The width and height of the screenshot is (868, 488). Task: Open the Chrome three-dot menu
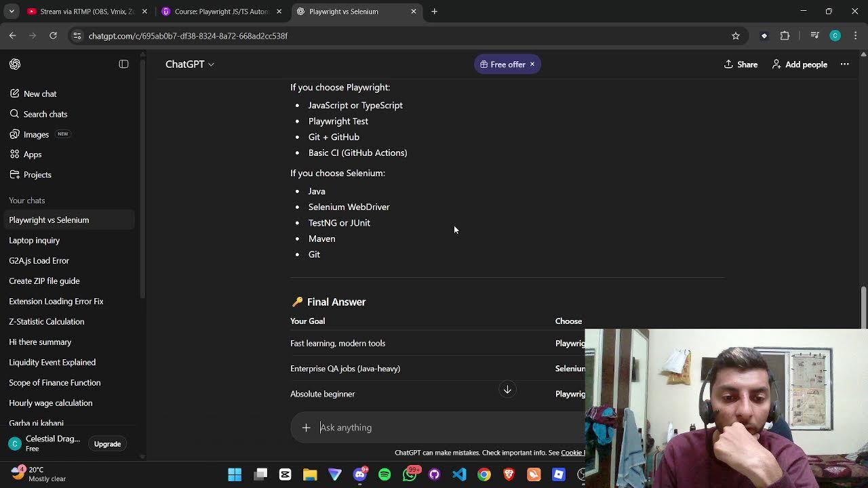click(856, 36)
